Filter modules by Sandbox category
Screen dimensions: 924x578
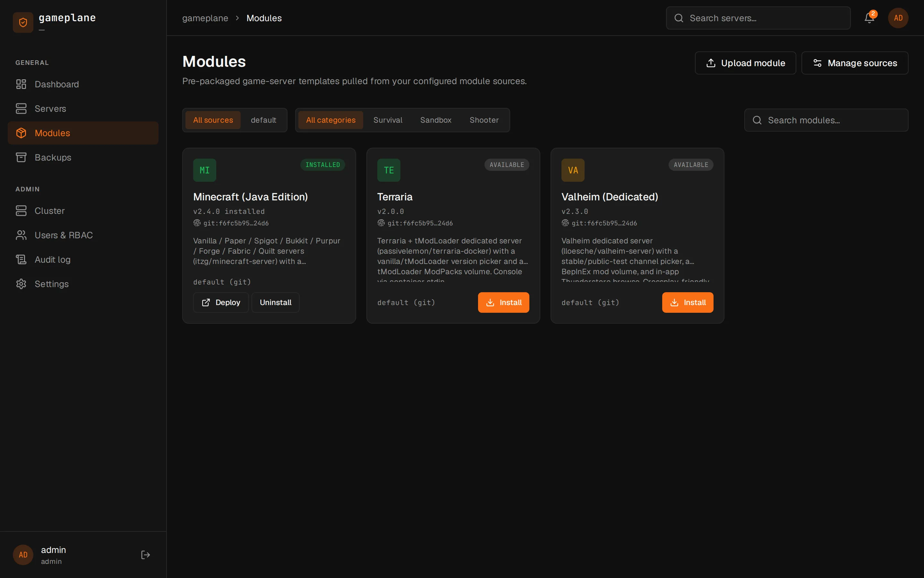pyautogui.click(x=436, y=120)
